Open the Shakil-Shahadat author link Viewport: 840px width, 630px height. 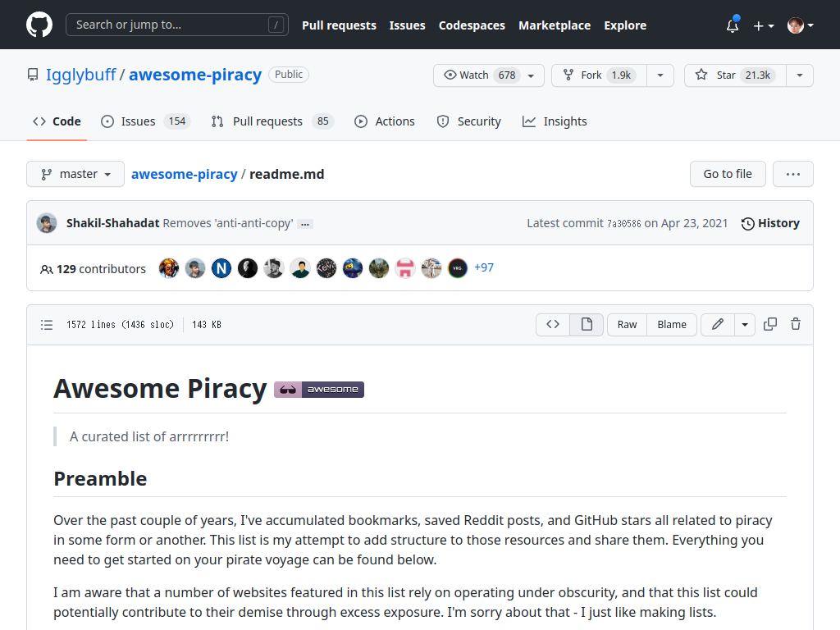click(113, 223)
